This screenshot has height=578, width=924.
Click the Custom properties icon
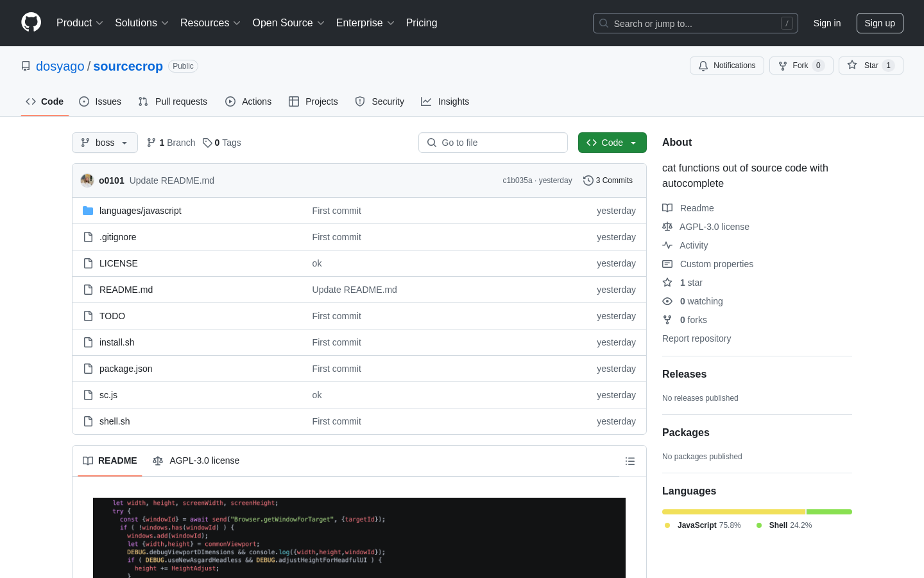(667, 264)
